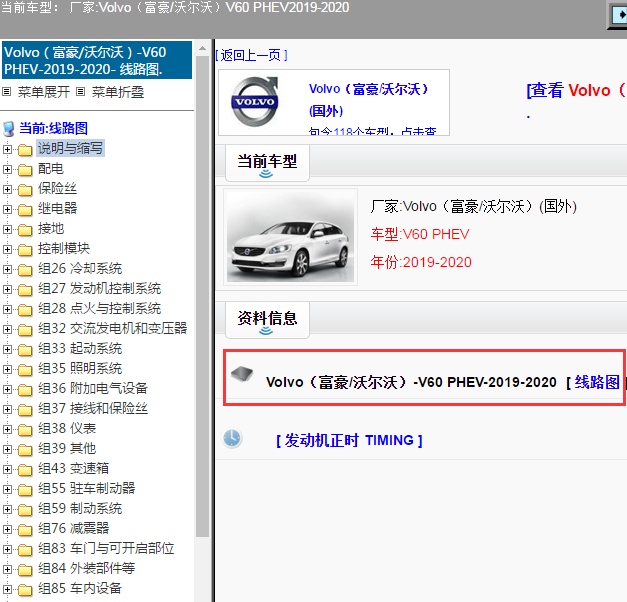Screen dimensions: 627x602
Task: Click 菜单展开 to expand all menus
Action: click(44, 92)
